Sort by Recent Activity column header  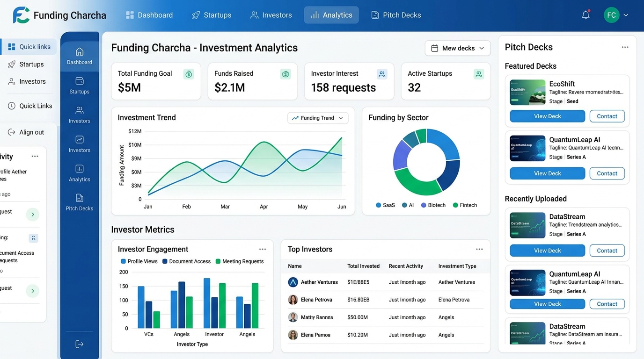click(406, 266)
